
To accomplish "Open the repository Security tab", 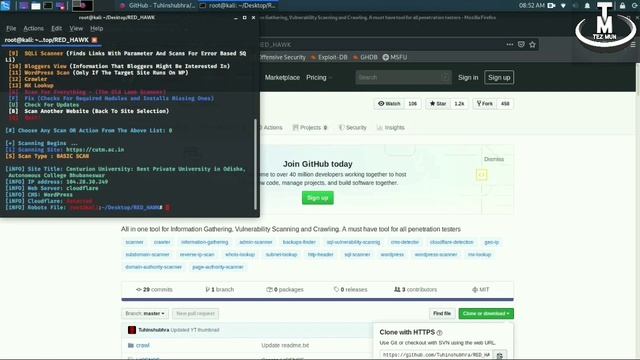I will (x=353, y=128).
